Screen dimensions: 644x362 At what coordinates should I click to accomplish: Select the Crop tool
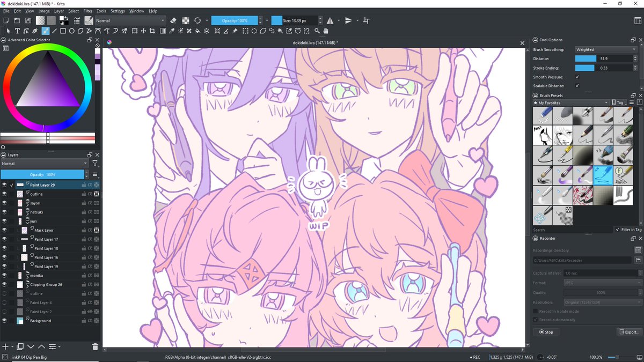coord(153,31)
